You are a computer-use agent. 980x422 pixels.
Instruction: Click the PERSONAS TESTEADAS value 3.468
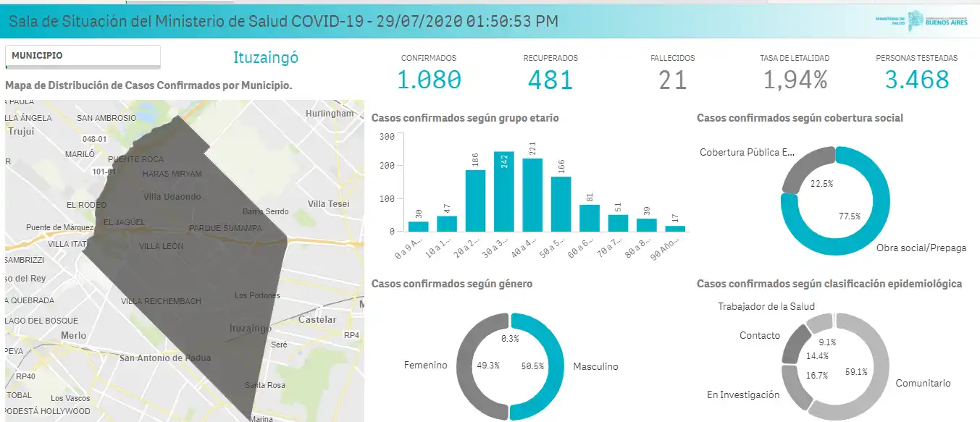pos(918,80)
